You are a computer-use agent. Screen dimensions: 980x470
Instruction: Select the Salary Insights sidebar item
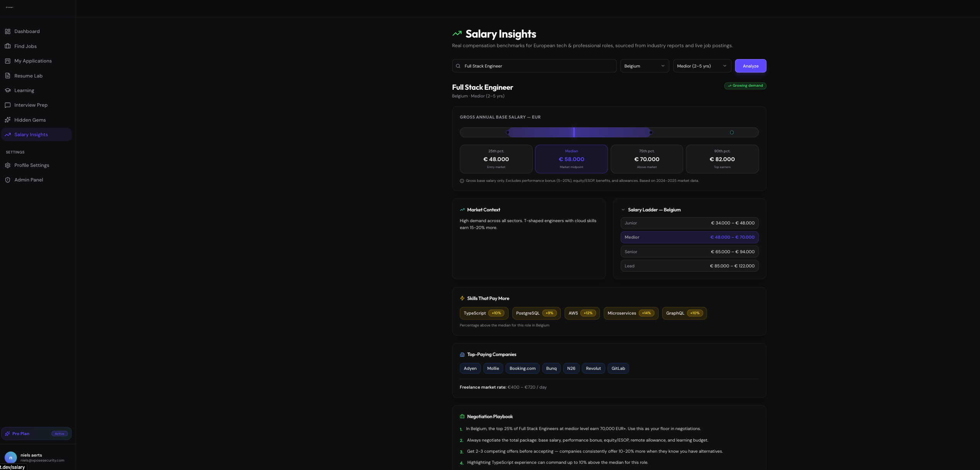point(31,135)
